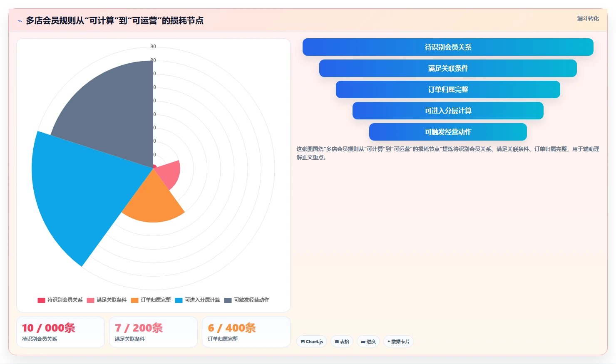Click the chart title 多店会员规则 heading
Image resolution: width=616 pixels, height=364 pixels.
click(x=114, y=20)
